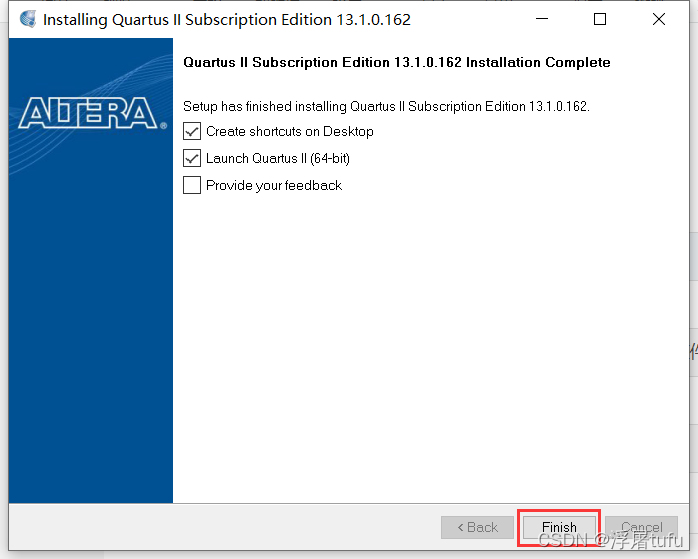Enable Provide your feedback checkbox
Screen dimensions: 698x559
pos(192,185)
